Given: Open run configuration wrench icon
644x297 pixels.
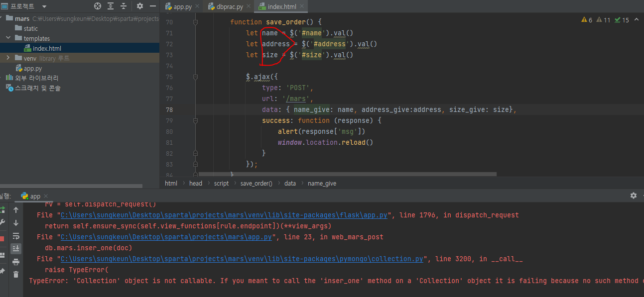Looking at the screenshot, I should click(x=2, y=222).
